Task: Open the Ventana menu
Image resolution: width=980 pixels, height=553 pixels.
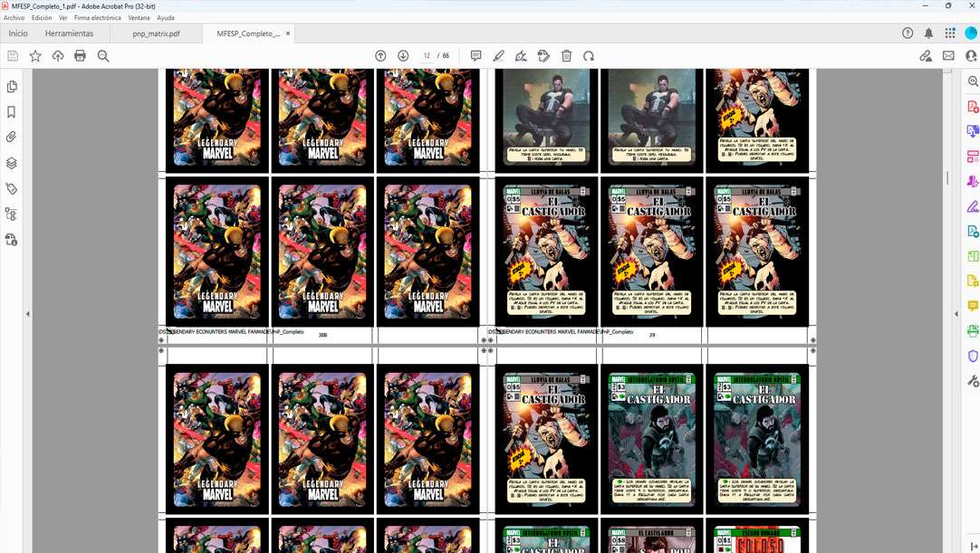Action: 139,18
